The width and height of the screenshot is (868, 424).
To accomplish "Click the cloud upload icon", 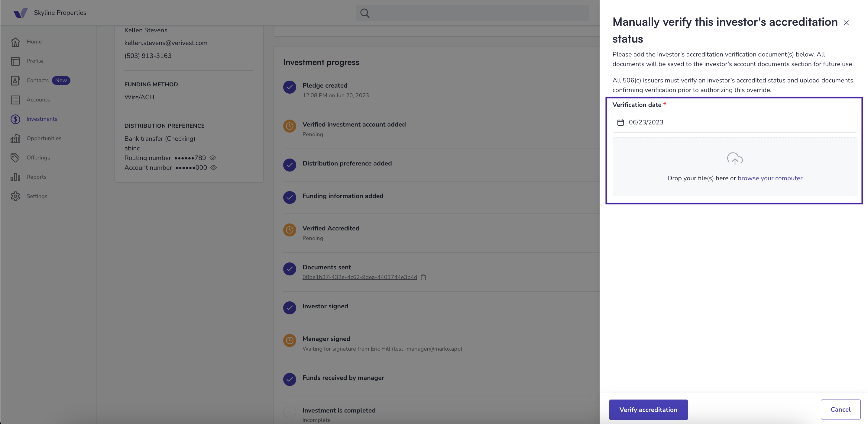I will point(734,159).
